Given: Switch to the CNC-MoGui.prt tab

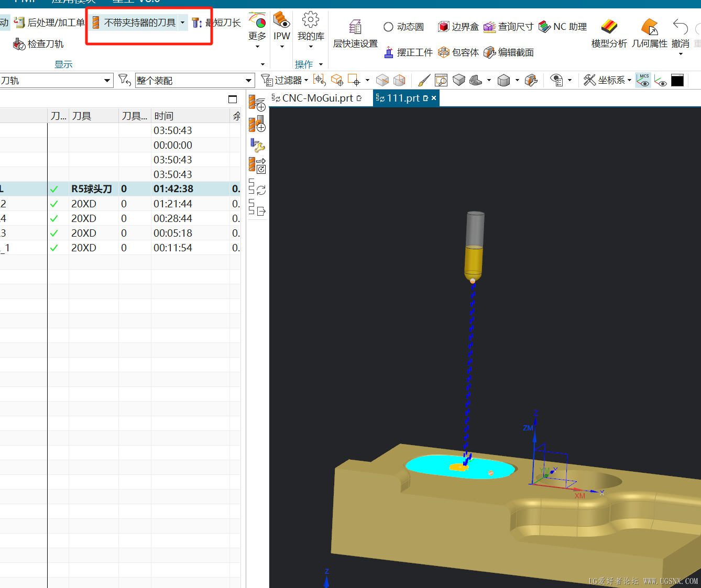Looking at the screenshot, I should click(317, 98).
